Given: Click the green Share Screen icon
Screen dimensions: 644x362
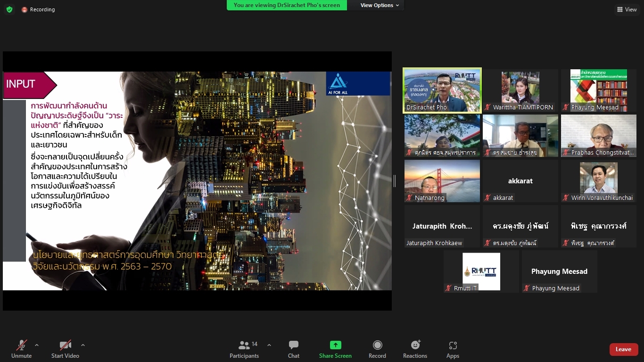Looking at the screenshot, I should pyautogui.click(x=335, y=346).
